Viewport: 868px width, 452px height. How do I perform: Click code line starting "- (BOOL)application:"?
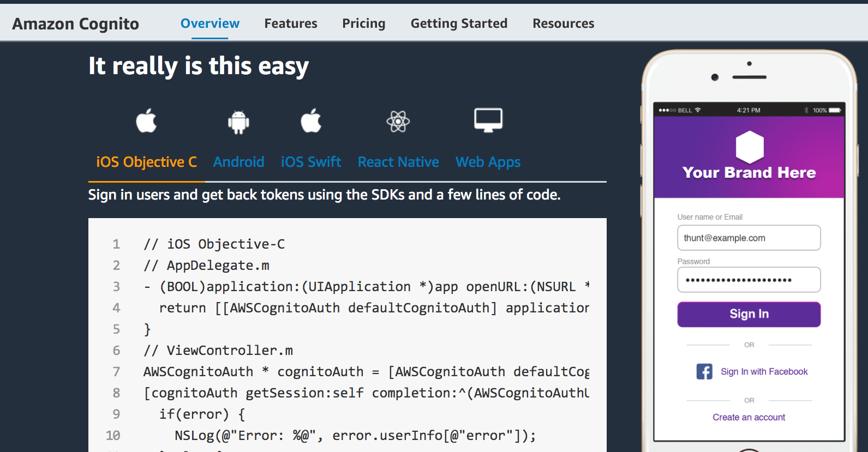pos(366,286)
